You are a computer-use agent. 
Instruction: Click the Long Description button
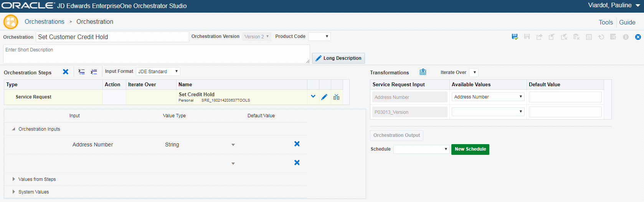(339, 58)
